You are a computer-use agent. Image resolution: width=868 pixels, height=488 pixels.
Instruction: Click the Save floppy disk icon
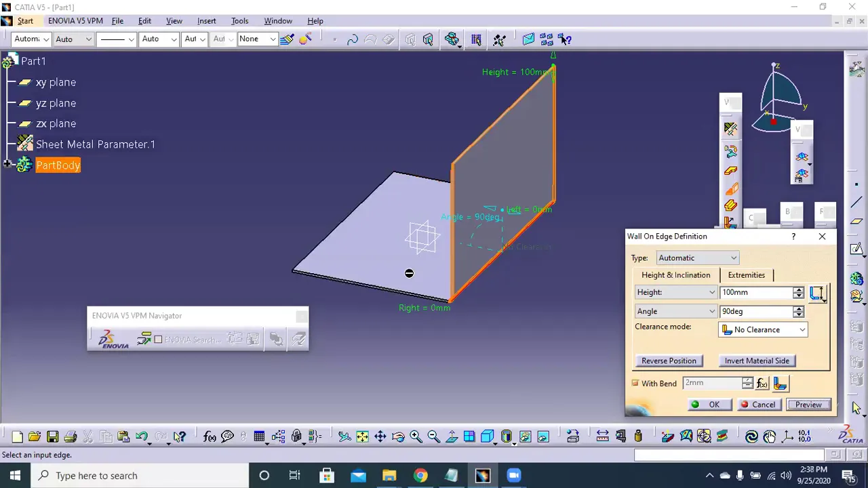pyautogui.click(x=52, y=437)
